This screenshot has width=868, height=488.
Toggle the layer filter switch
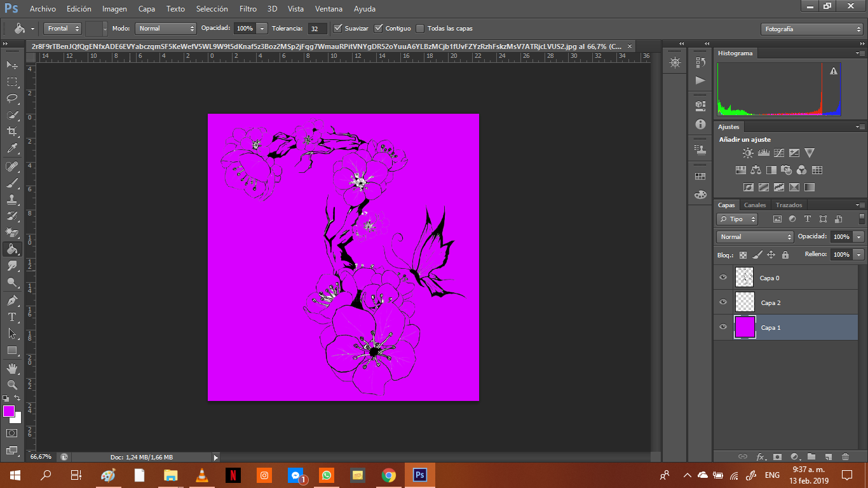click(x=862, y=219)
